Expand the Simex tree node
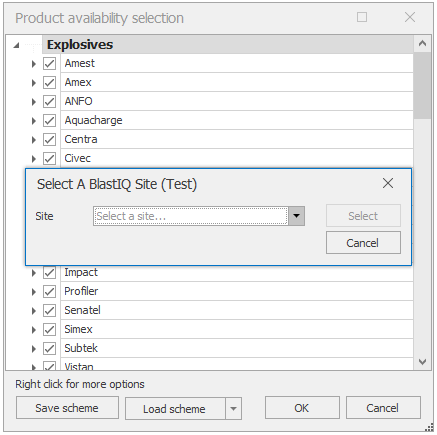Viewport: 437px width, 435px height. [x=34, y=330]
